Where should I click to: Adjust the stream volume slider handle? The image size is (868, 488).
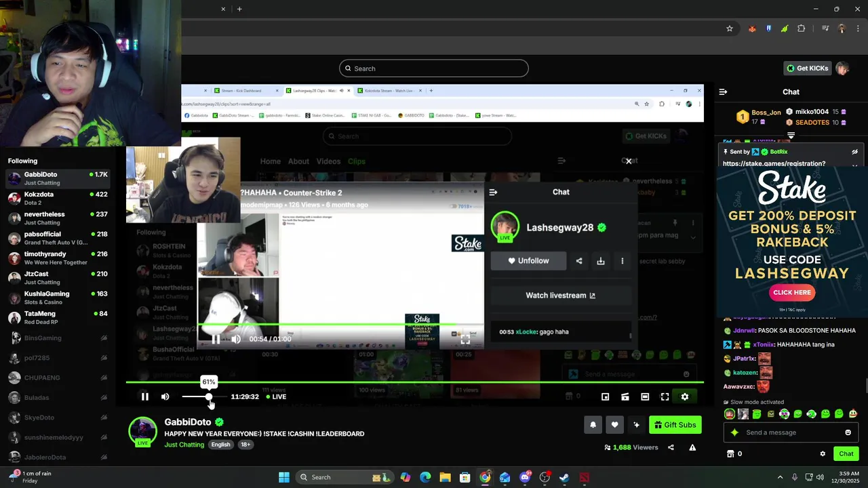pos(209,396)
